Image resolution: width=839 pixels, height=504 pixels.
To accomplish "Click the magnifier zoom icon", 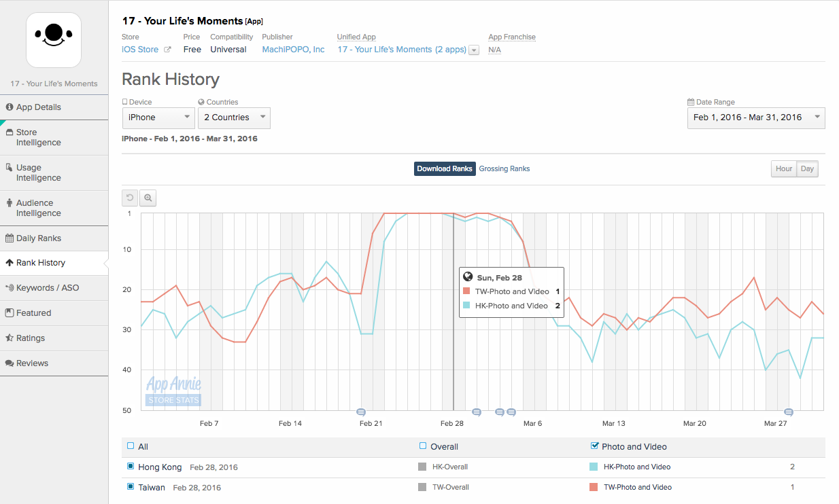I will (148, 198).
